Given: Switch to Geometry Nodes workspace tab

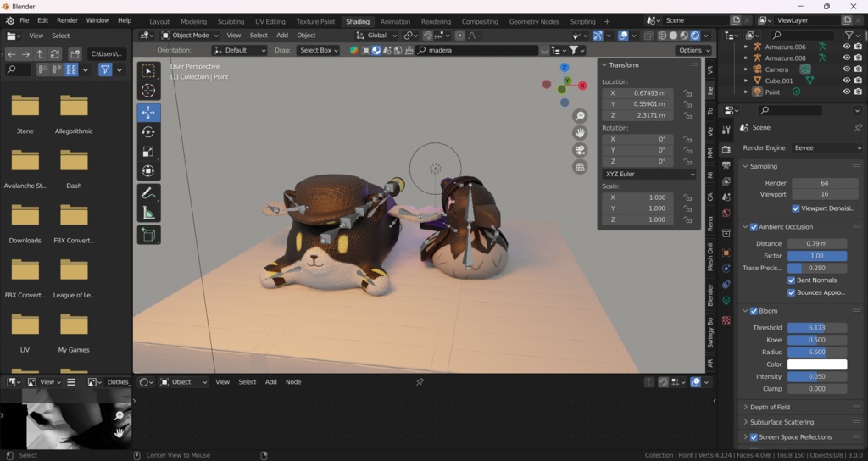Looking at the screenshot, I should tap(534, 21).
